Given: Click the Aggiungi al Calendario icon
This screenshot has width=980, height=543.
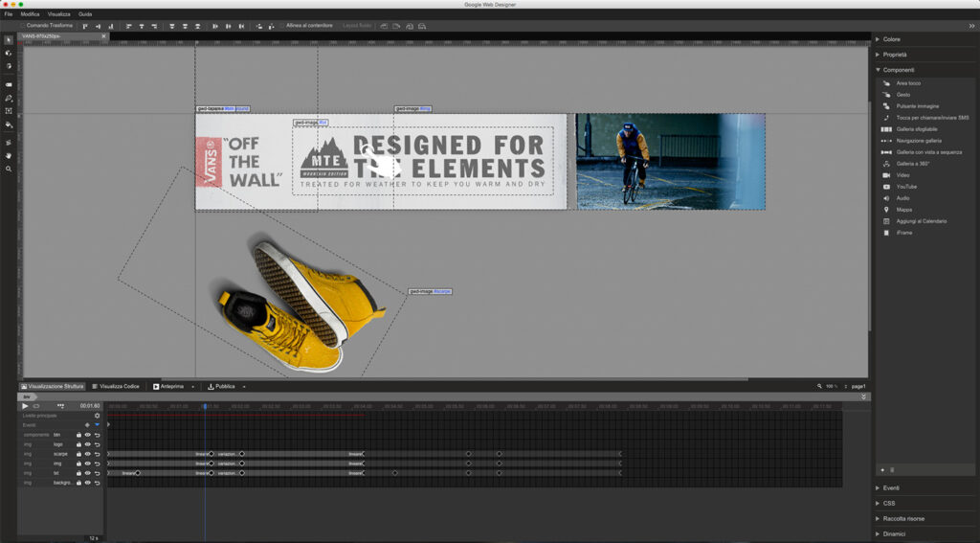Looking at the screenshot, I should (x=885, y=221).
